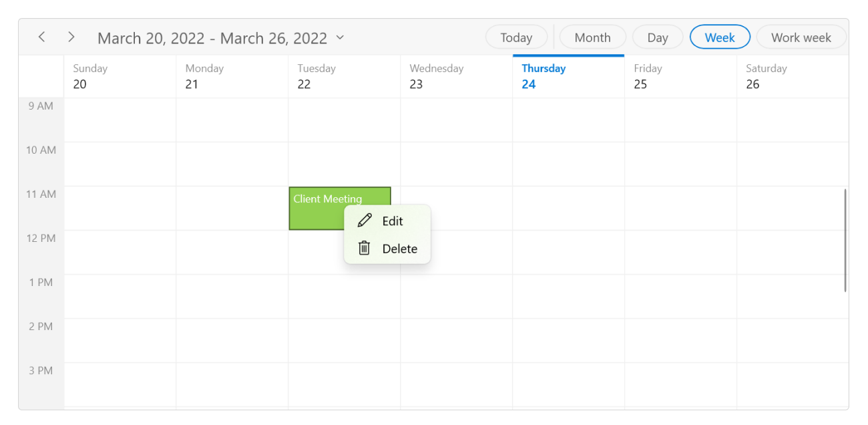
Task: Go to previous week using the left chevron
Action: pyautogui.click(x=41, y=37)
